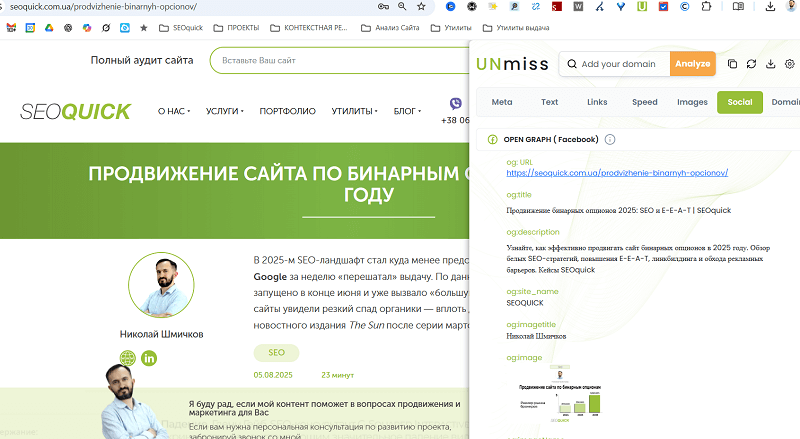Open the green 'U' UNmiss extension icon
The width and height of the screenshot is (800, 439).
coord(642,7)
